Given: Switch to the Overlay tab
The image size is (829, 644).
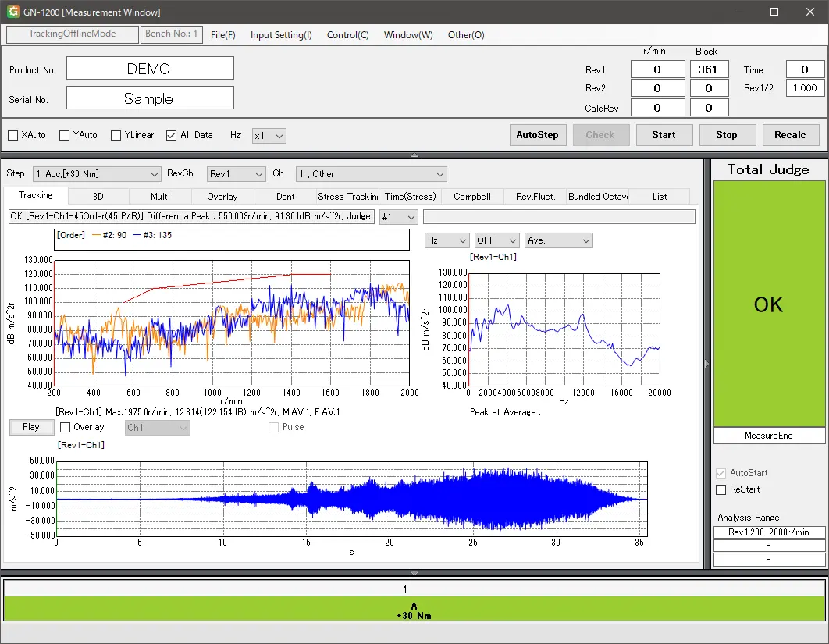Looking at the screenshot, I should (x=222, y=196).
